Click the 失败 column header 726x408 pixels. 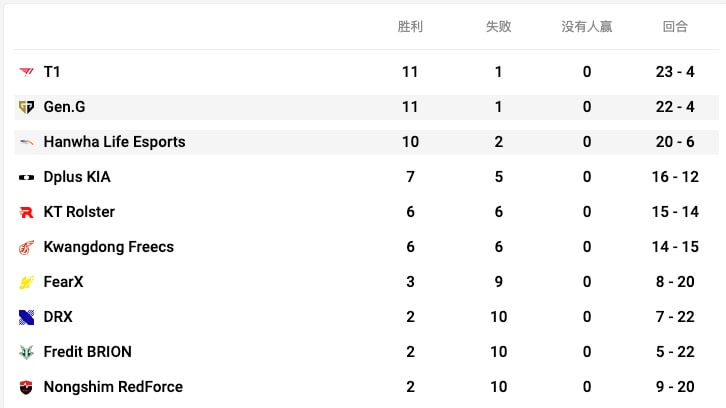pyautogui.click(x=499, y=26)
